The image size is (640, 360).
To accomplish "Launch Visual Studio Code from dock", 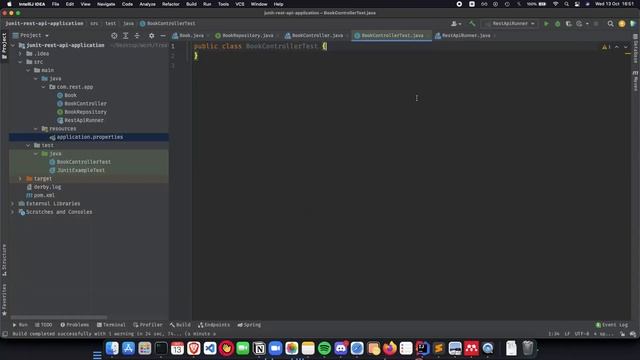I will [210, 348].
